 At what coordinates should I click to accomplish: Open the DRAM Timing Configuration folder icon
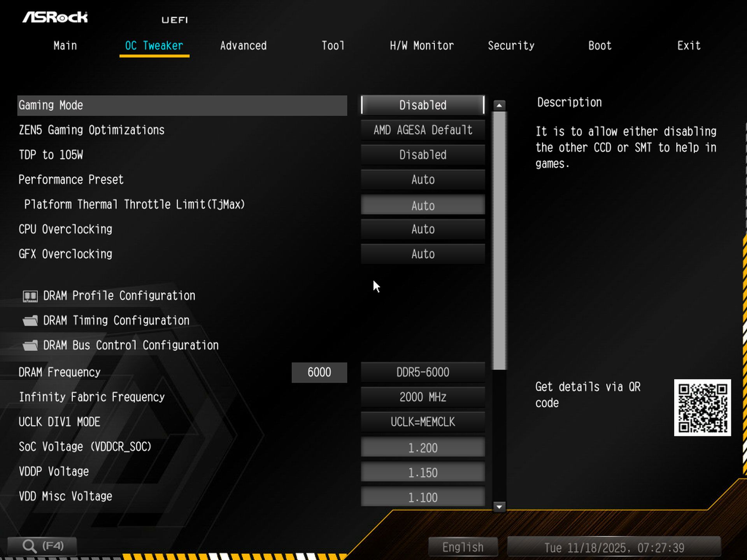[30, 320]
